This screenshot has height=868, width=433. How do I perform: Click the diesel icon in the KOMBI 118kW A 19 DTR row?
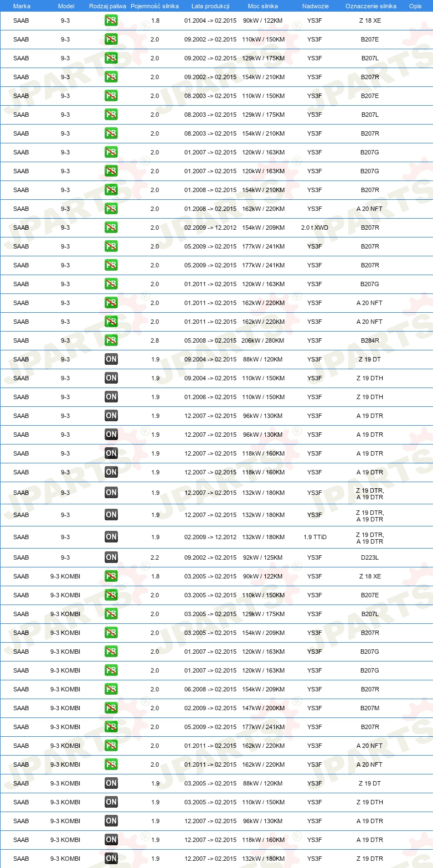click(111, 840)
